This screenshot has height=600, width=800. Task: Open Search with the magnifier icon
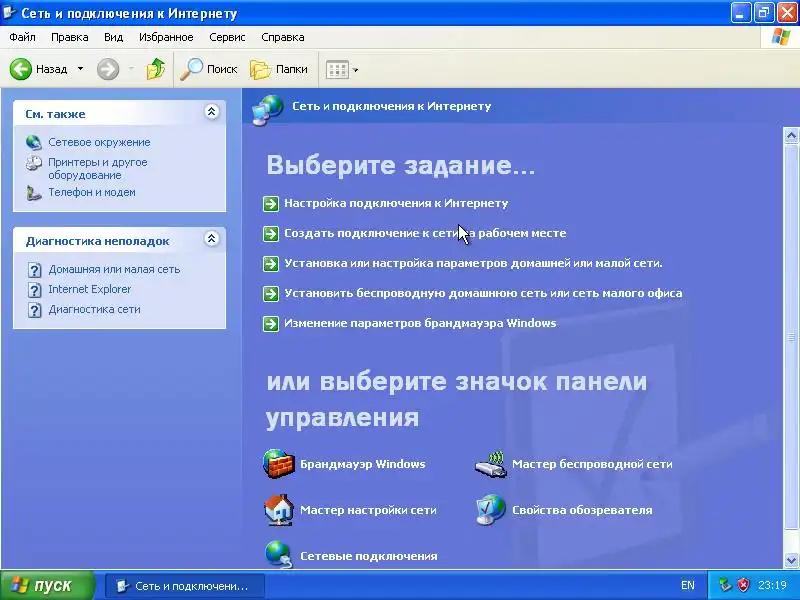click(191, 69)
